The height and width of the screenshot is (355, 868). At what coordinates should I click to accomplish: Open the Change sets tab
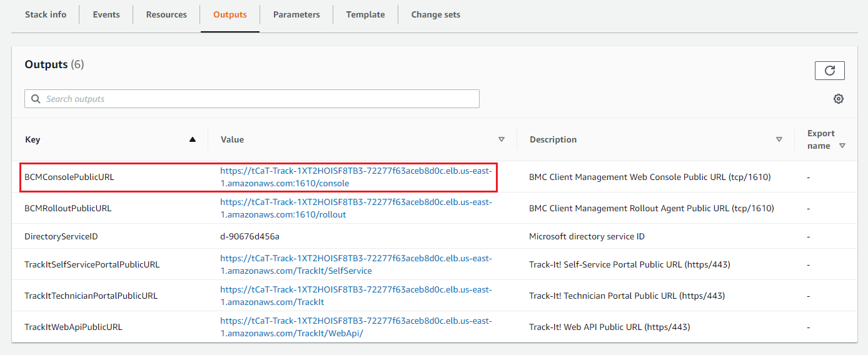coord(436,14)
